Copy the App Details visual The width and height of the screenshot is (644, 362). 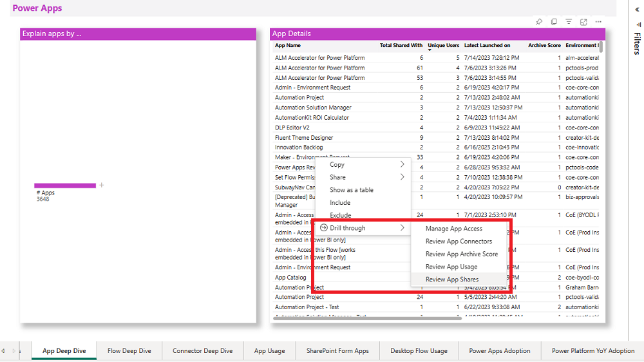click(554, 22)
